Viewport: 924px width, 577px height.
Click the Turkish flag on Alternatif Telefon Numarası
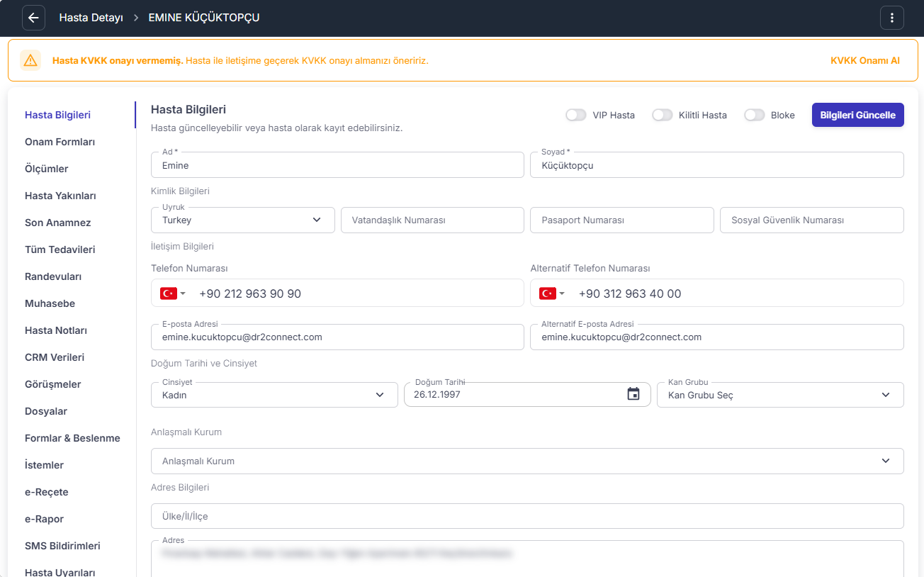click(x=548, y=293)
